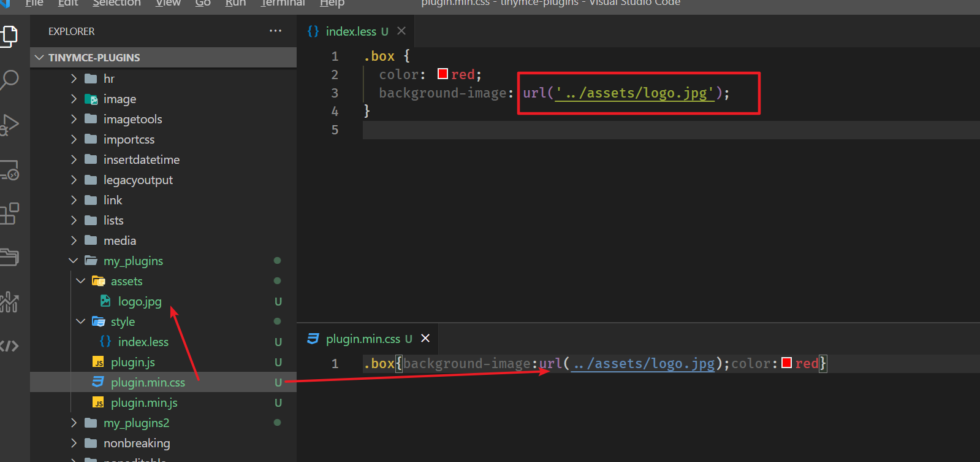The height and width of the screenshot is (462, 980).
Task: Select the link folder row
Action: 163,200
